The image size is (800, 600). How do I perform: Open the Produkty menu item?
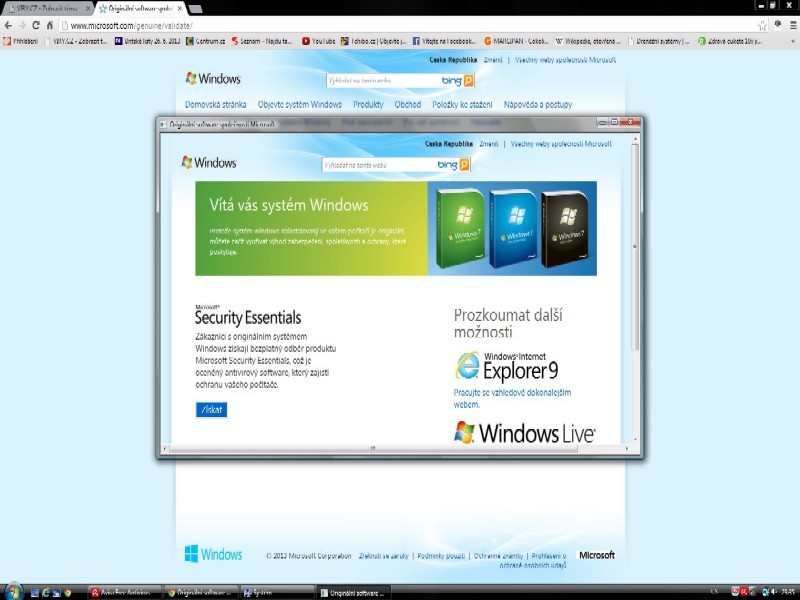point(367,104)
